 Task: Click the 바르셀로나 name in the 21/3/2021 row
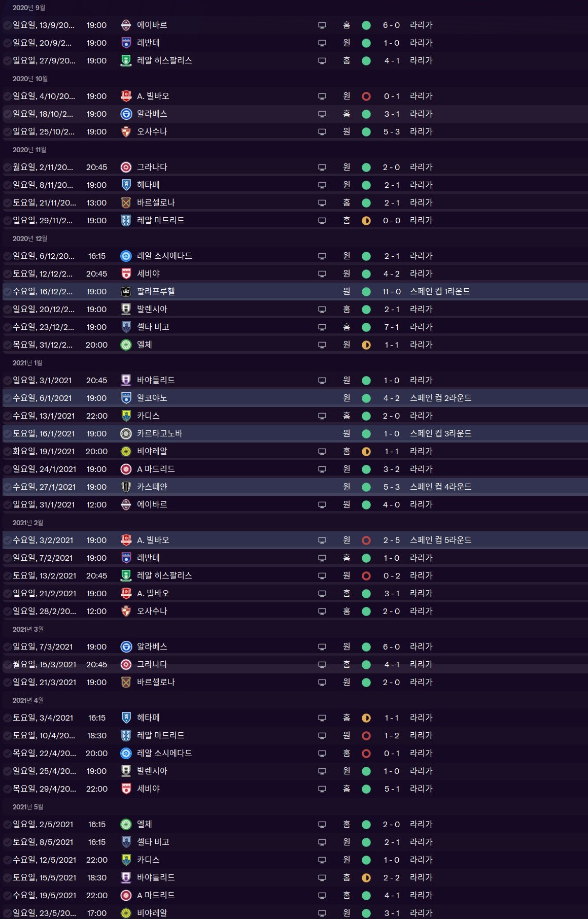coord(156,682)
